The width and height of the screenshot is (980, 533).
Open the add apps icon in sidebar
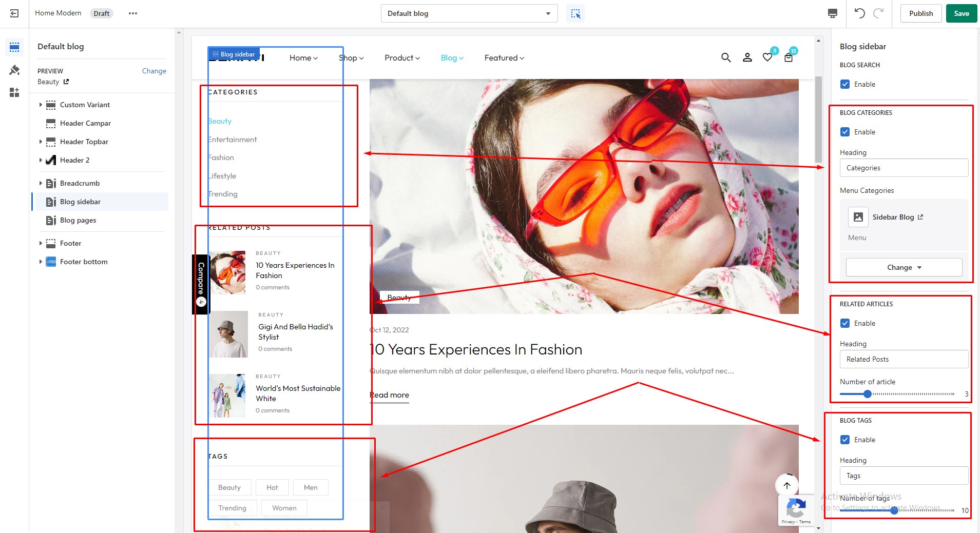click(x=14, y=92)
